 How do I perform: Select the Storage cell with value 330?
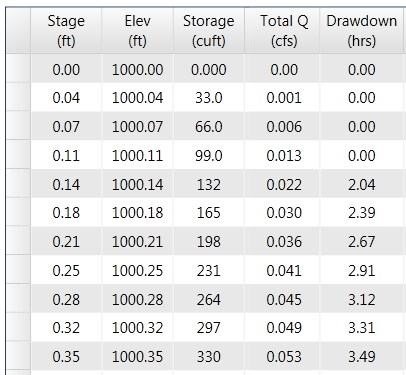209,356
